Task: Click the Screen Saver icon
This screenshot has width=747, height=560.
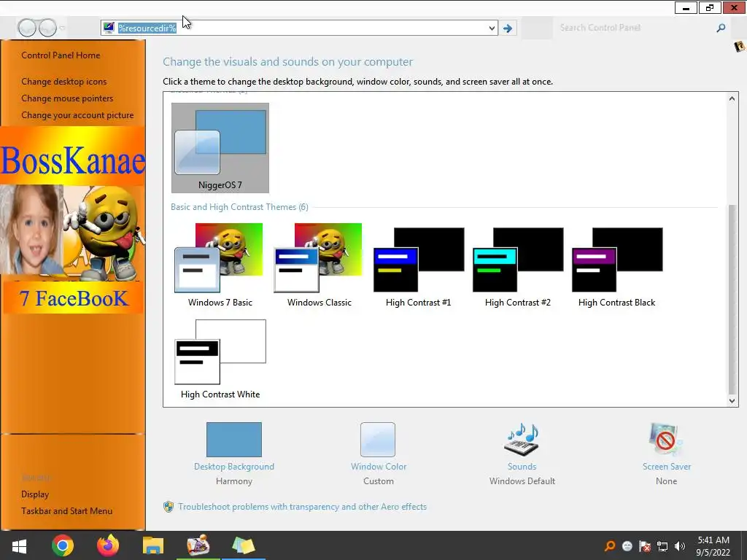Action: coord(666,440)
